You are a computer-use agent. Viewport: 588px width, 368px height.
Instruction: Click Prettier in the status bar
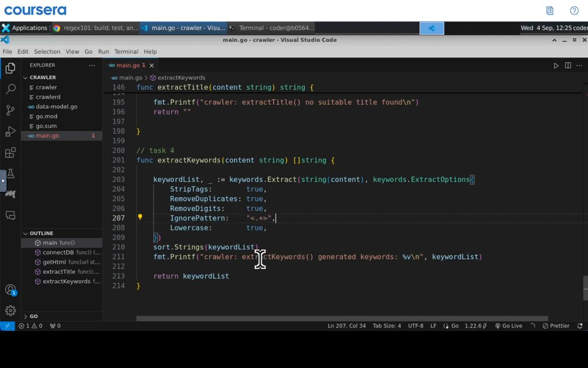tap(556, 326)
